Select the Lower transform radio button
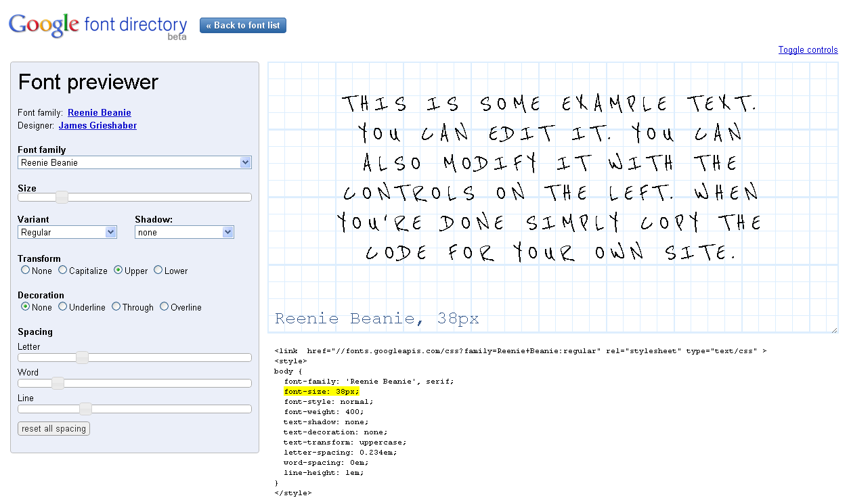The height and width of the screenshot is (504, 849). coord(158,271)
